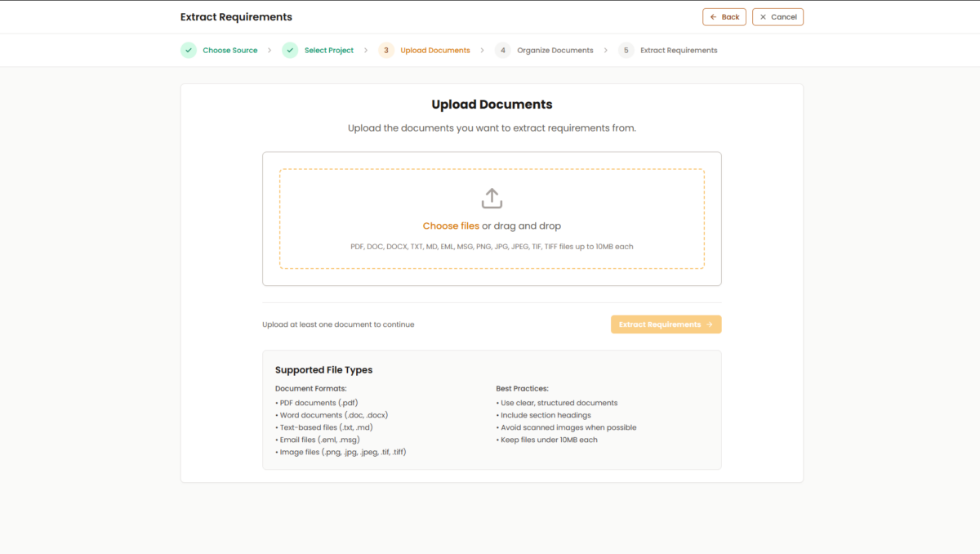The width and height of the screenshot is (980, 554).
Task: Cancel the extract requirements wizard
Action: tap(777, 17)
